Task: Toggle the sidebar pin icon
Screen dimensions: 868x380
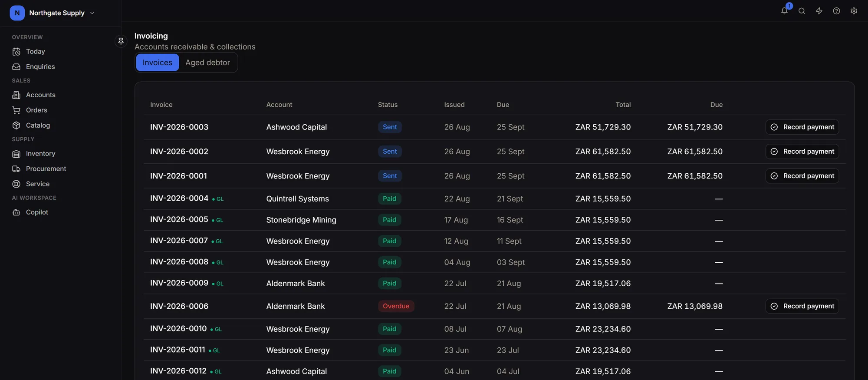Action: 121,41
